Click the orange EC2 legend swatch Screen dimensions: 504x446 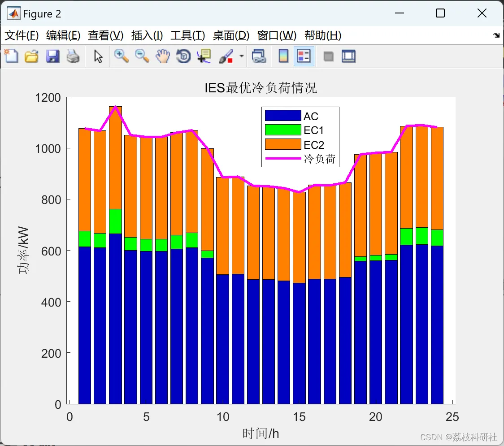click(x=283, y=144)
